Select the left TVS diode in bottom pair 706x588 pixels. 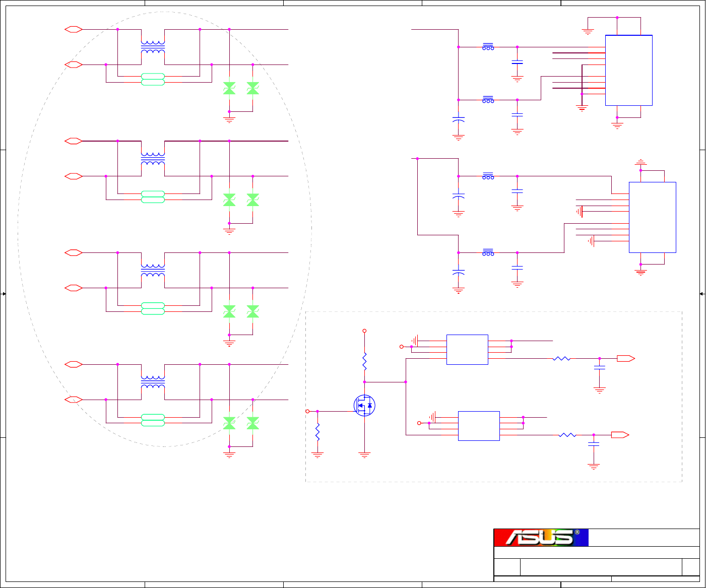pyautogui.click(x=229, y=423)
